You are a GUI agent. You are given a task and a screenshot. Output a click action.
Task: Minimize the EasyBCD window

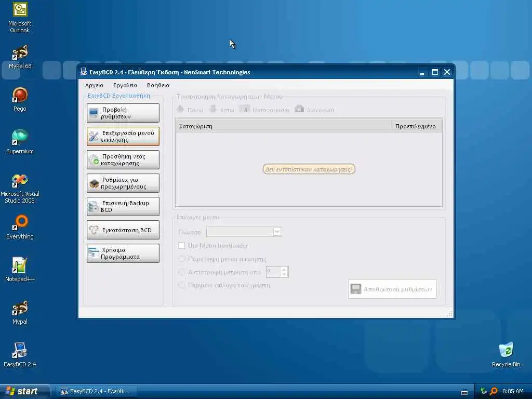[x=422, y=72]
